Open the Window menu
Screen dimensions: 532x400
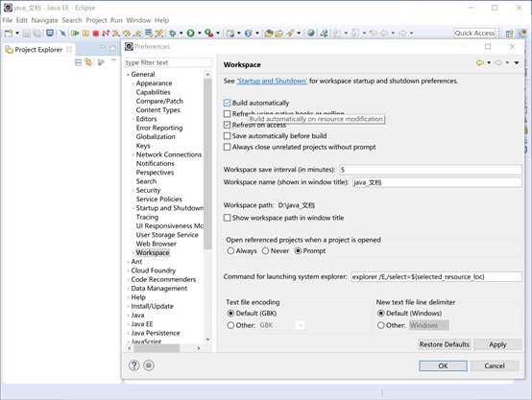(138, 20)
